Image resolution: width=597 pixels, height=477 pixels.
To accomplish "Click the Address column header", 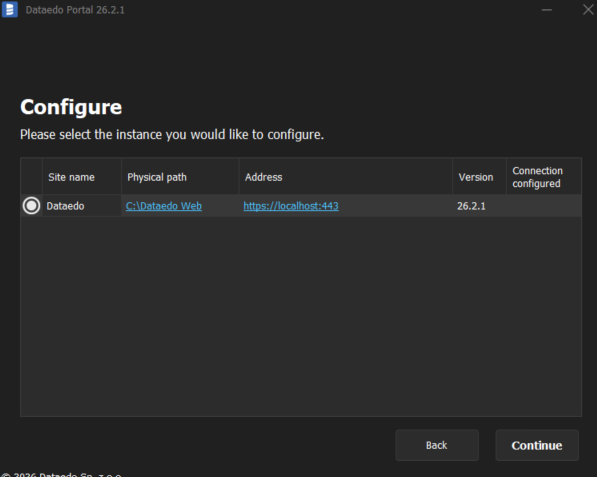I will click(345, 177).
